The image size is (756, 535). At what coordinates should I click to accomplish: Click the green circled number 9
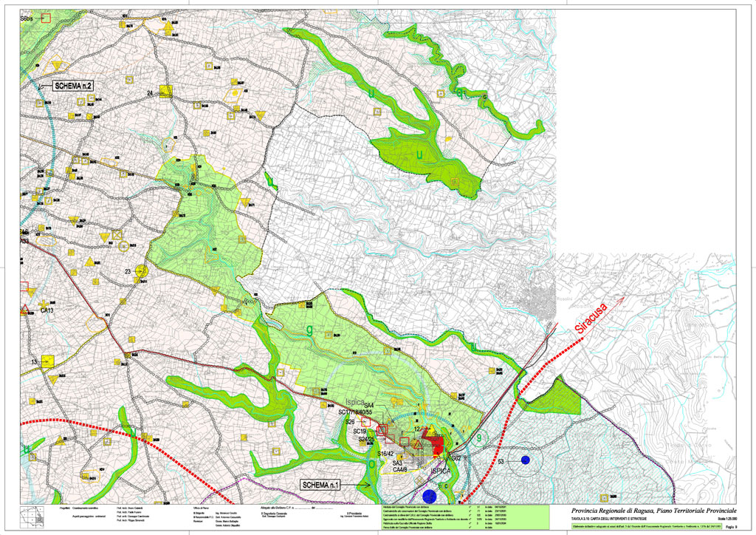[479, 437]
